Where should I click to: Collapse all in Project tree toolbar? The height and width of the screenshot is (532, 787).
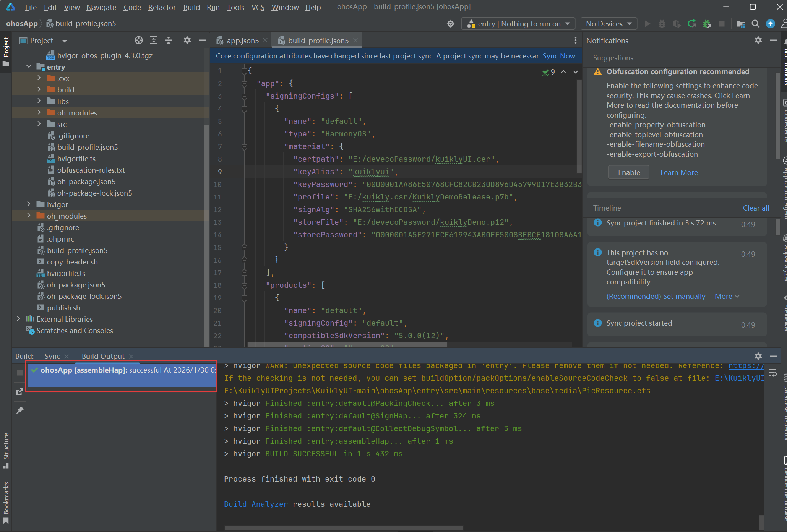pos(169,41)
